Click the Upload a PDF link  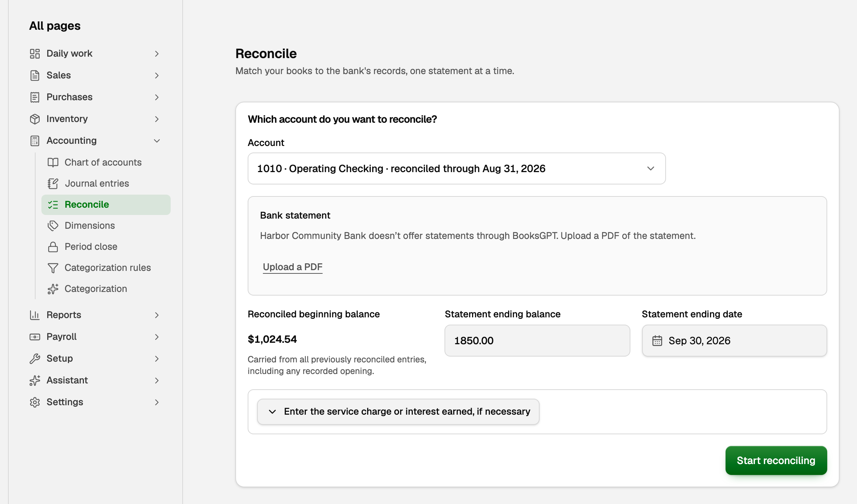292,267
